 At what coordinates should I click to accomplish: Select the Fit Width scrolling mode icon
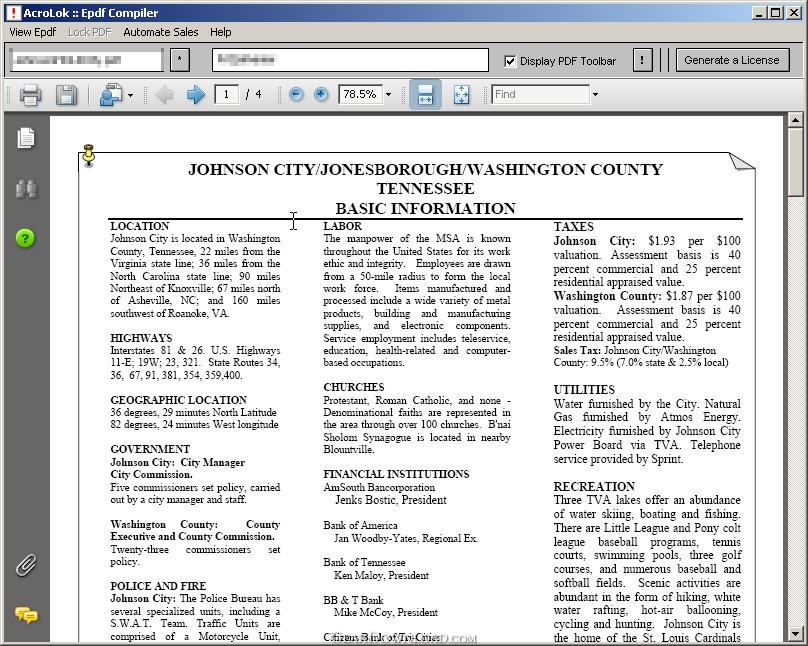click(x=425, y=95)
